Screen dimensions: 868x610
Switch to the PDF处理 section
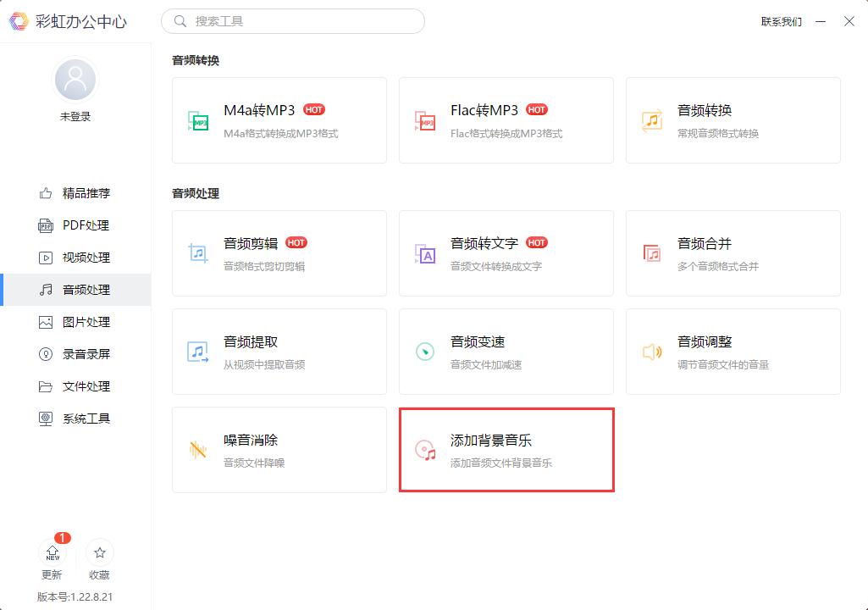click(75, 225)
